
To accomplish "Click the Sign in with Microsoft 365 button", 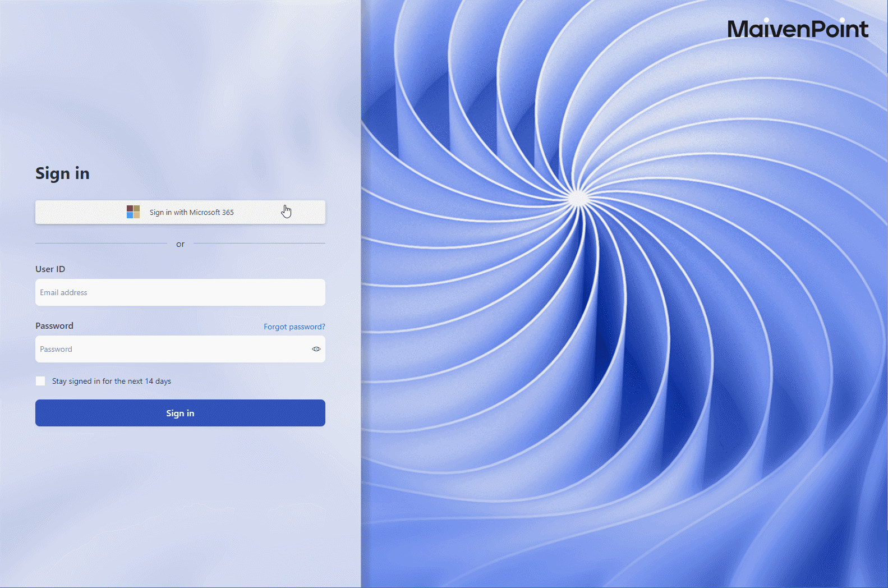I will 180,212.
